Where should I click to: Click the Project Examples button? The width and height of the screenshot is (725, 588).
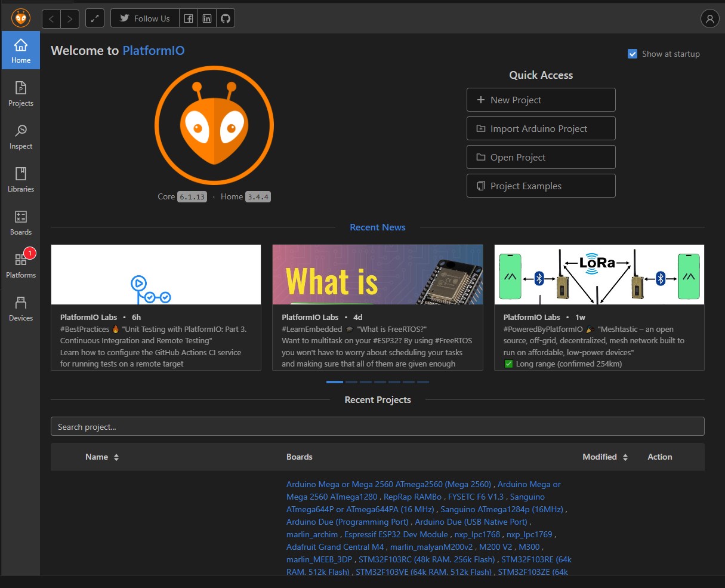click(541, 186)
